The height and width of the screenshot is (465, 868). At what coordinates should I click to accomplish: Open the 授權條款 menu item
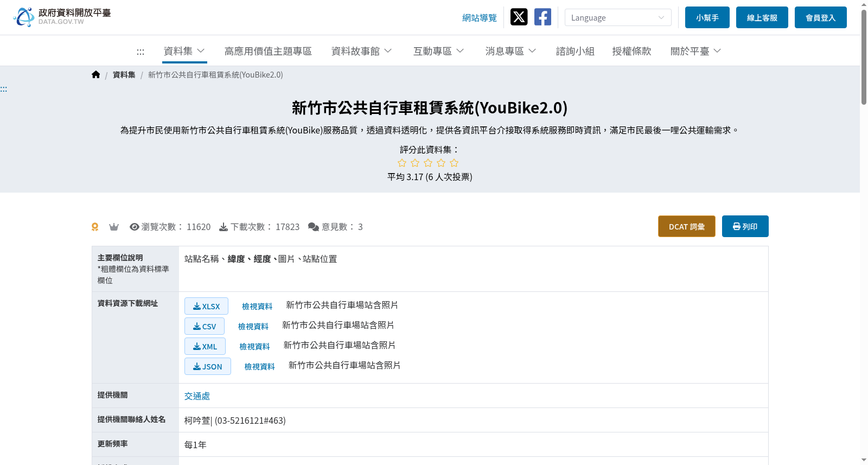631,51
